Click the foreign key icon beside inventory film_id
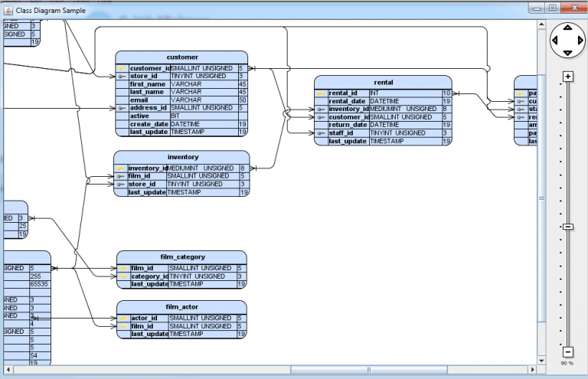The width and height of the screenshot is (588, 379). click(121, 177)
